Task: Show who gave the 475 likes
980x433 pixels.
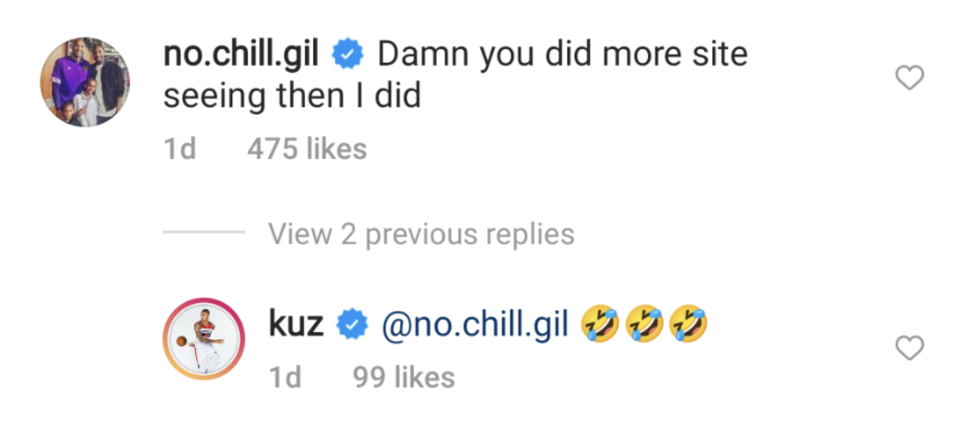Action: (x=307, y=148)
